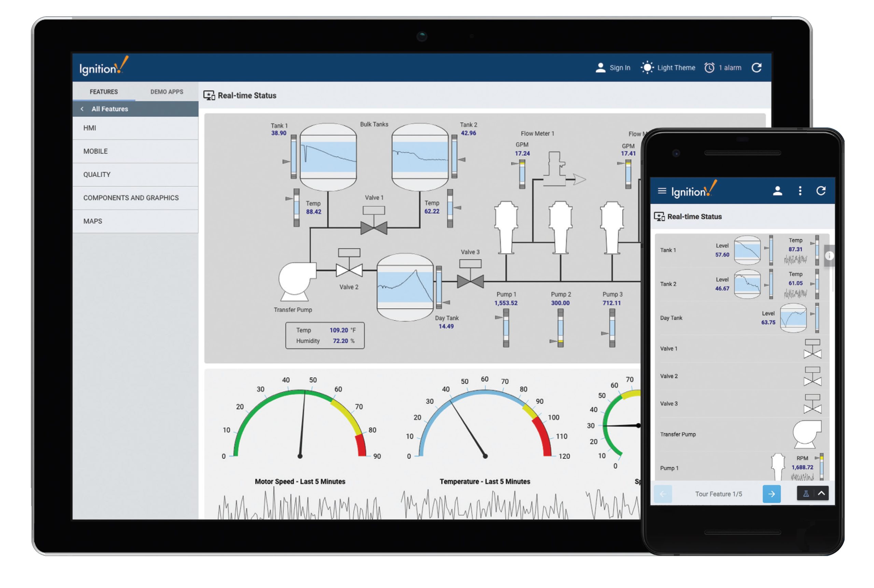The image size is (874, 588).
Task: Switch to the DEMO APPS tab
Action: [167, 92]
